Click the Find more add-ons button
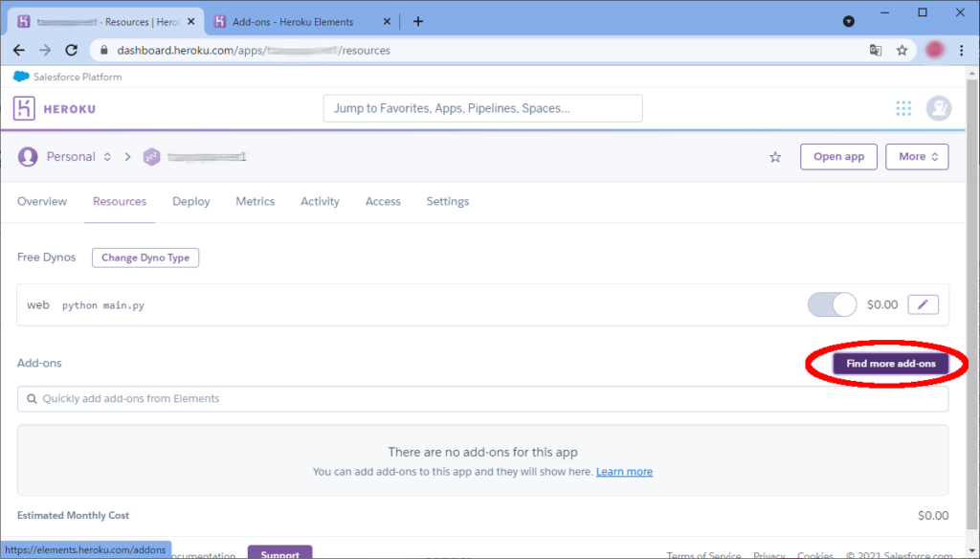The image size is (980, 559). coord(890,364)
